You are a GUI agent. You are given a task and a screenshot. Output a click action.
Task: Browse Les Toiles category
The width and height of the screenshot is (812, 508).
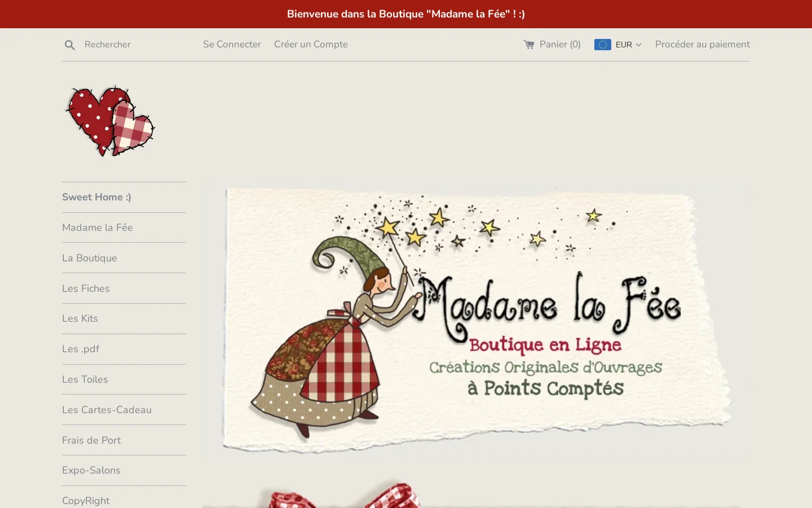[x=85, y=379]
